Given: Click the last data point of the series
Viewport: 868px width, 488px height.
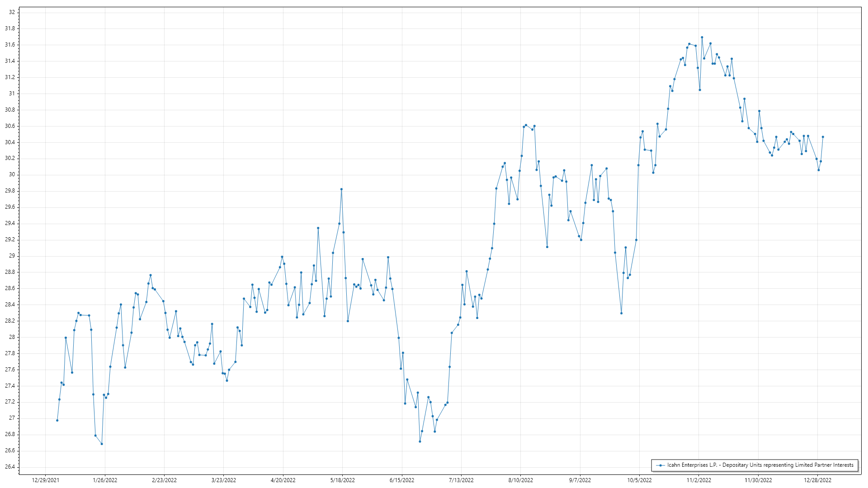Looking at the screenshot, I should [x=823, y=137].
